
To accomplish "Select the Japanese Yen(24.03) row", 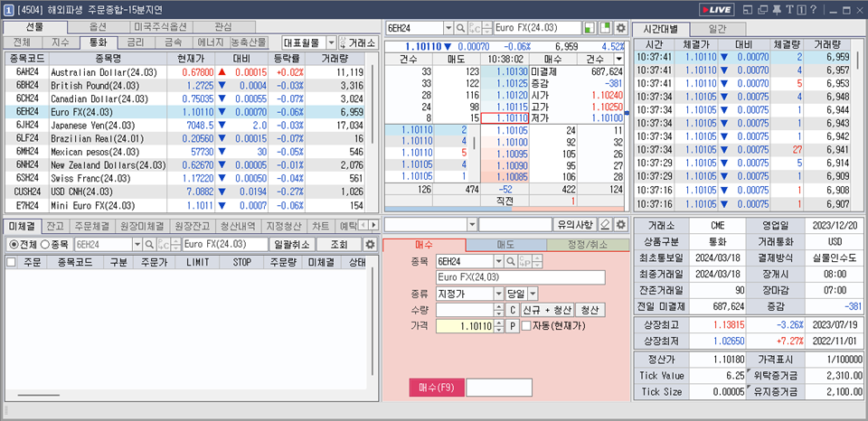I will [185, 125].
